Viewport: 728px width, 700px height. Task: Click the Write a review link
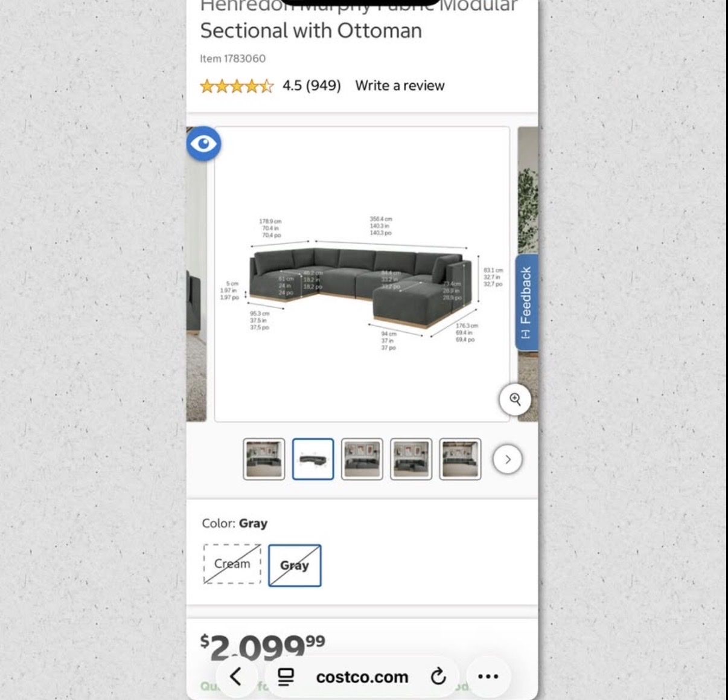[x=400, y=86]
